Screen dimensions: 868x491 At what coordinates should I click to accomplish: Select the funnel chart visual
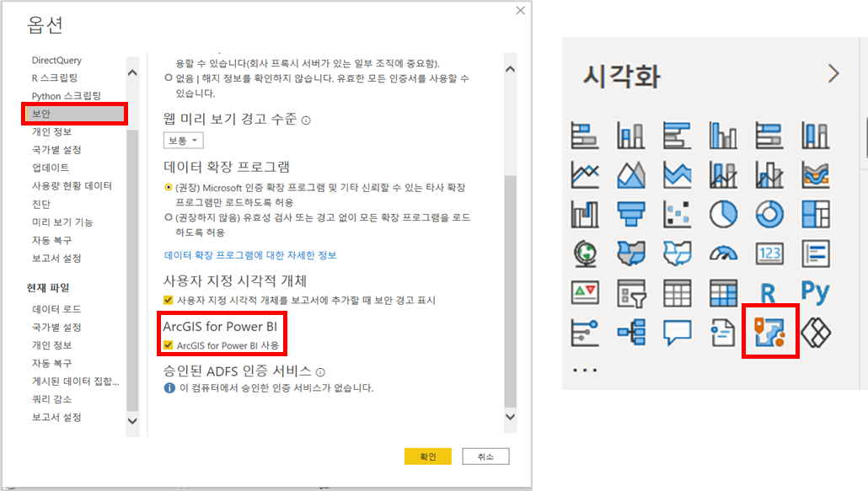click(x=631, y=214)
